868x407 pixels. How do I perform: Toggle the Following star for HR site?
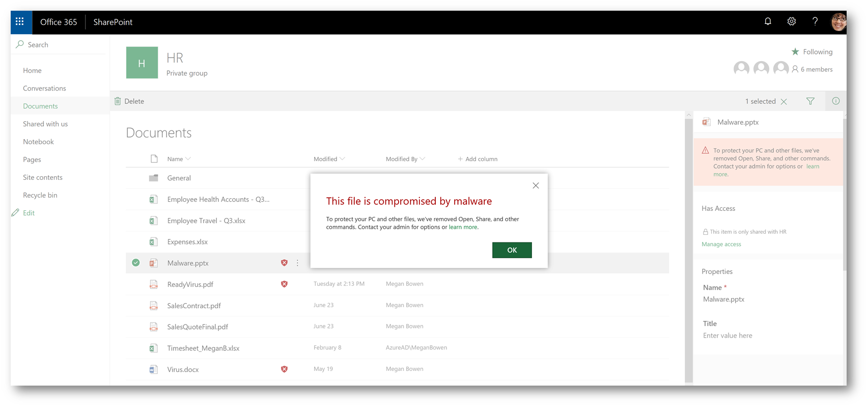click(x=795, y=52)
